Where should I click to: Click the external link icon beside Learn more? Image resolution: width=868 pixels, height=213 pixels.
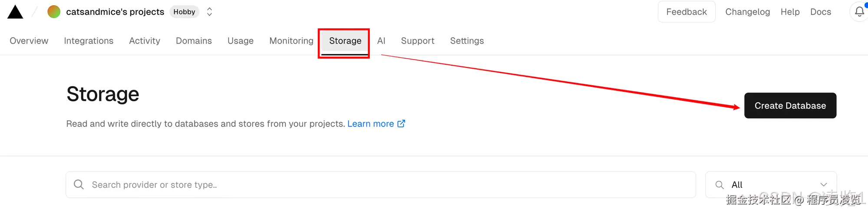click(x=401, y=124)
